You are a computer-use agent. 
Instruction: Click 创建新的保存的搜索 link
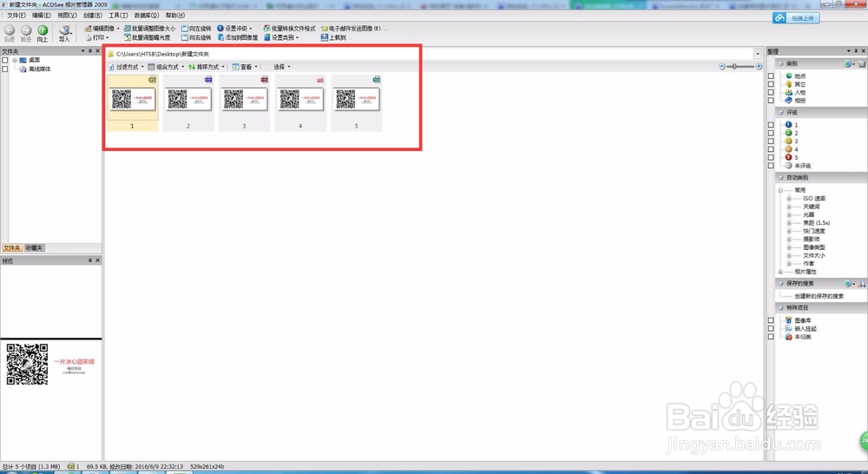819,296
